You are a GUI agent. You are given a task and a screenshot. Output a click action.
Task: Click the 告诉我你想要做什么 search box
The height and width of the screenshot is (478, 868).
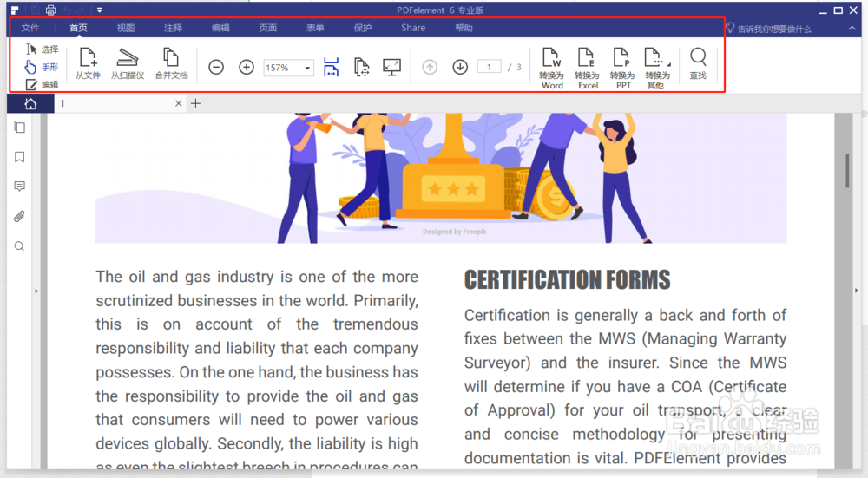point(769,29)
